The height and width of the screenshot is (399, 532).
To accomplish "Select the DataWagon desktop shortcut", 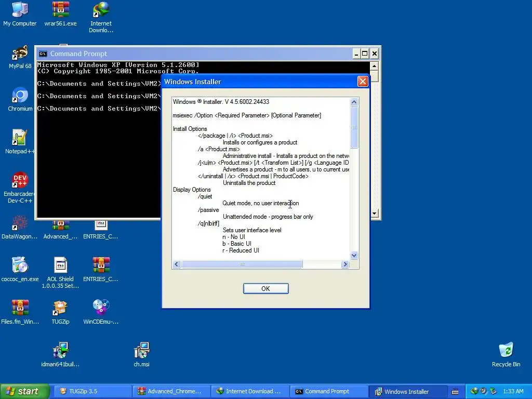I will coord(19,228).
